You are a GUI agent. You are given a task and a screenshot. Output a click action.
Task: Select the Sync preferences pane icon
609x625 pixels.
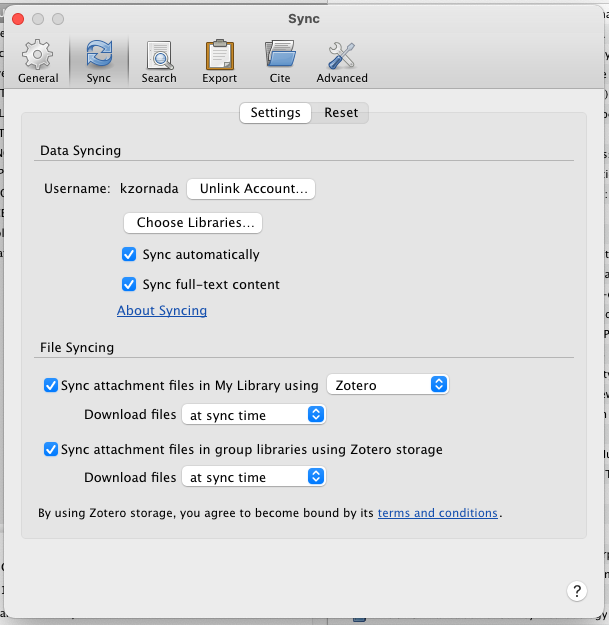click(99, 61)
